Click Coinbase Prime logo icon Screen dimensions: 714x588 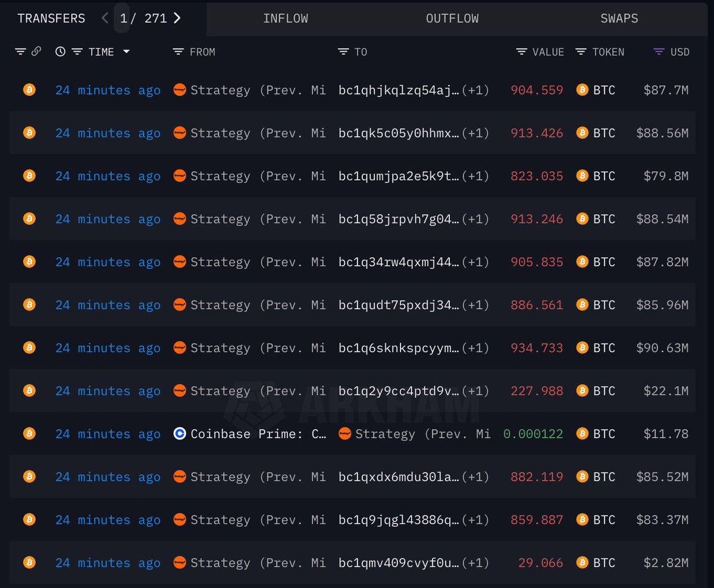tap(180, 433)
